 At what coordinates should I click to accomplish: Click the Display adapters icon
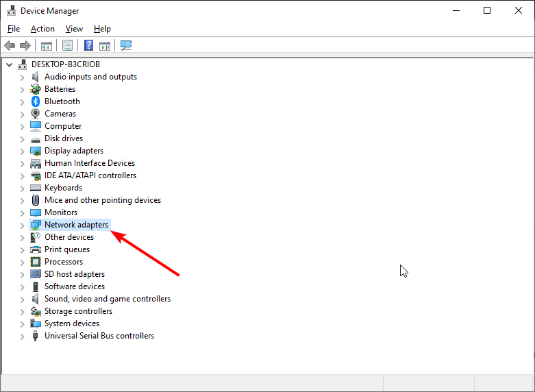tap(36, 151)
